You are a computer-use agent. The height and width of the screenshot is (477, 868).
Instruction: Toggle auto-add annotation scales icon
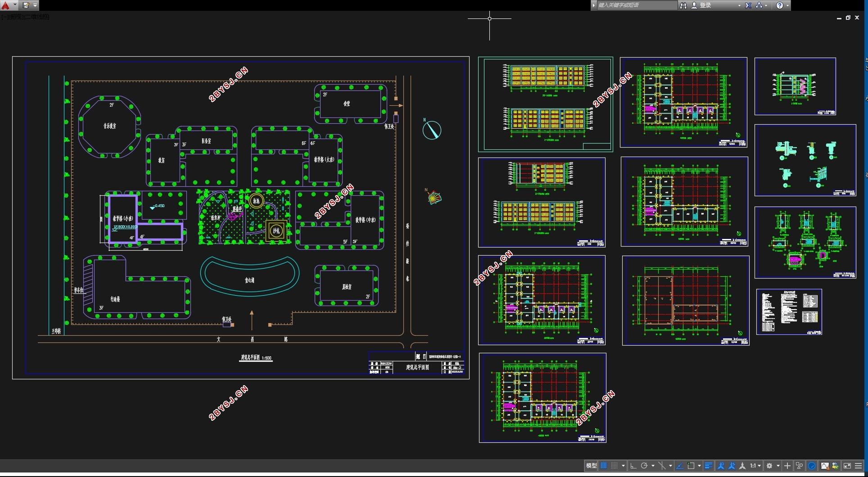coord(732,466)
